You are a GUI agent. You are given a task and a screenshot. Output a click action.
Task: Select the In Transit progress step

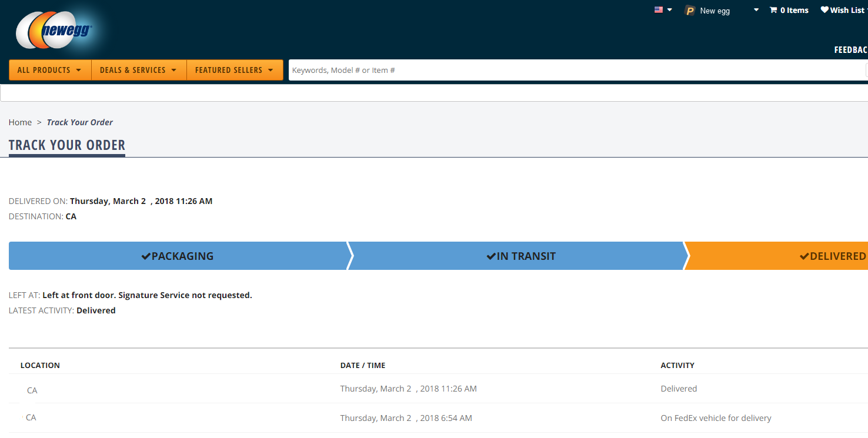[518, 256]
